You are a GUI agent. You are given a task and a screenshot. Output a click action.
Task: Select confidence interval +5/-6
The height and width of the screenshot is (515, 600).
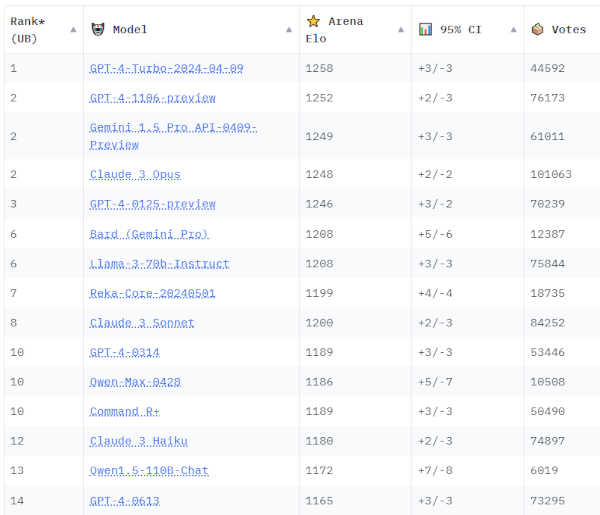[x=435, y=234]
